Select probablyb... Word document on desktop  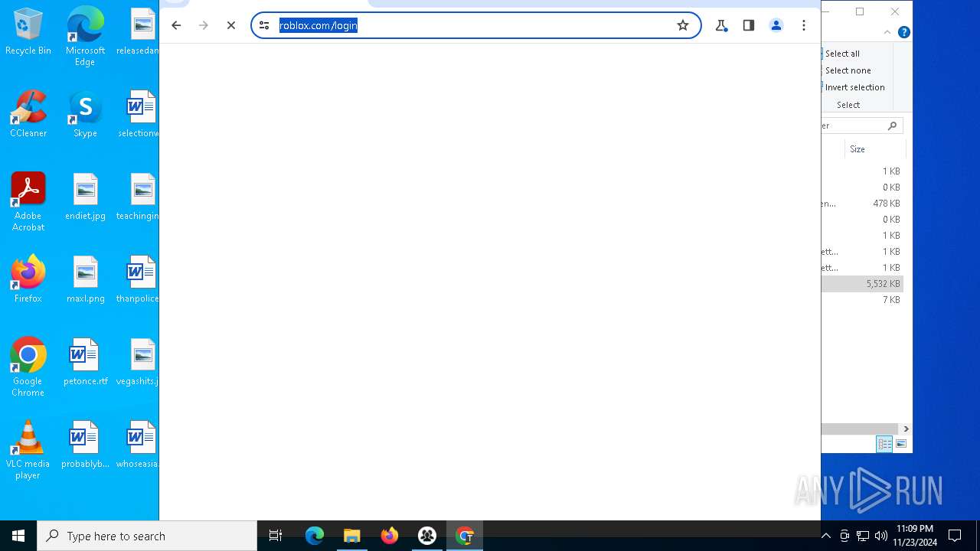(x=85, y=445)
